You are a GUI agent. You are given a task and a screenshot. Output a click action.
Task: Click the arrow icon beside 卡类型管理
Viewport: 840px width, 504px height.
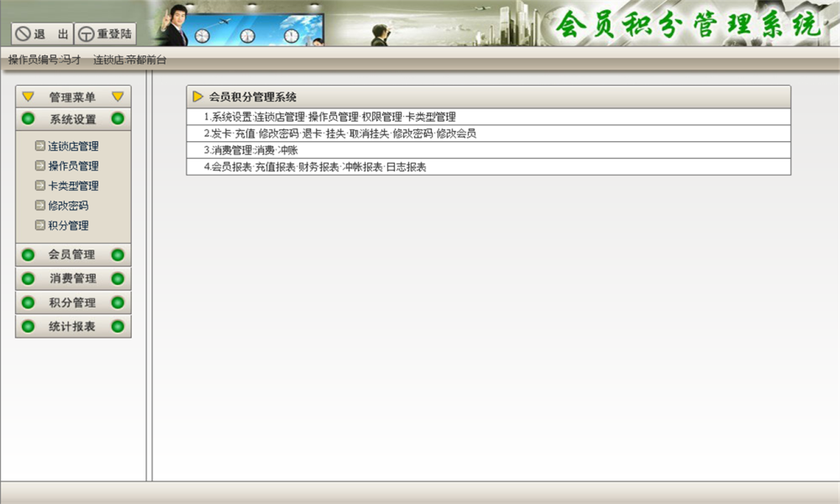[x=39, y=186]
